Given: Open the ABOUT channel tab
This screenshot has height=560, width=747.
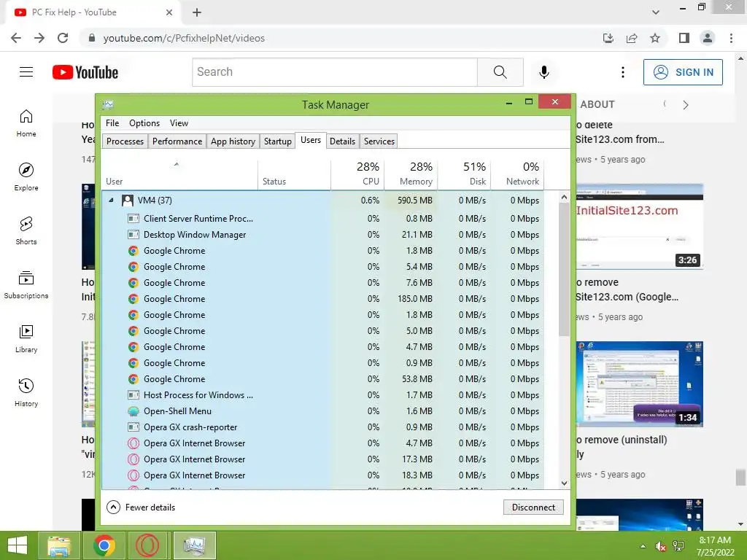Looking at the screenshot, I should (x=597, y=104).
